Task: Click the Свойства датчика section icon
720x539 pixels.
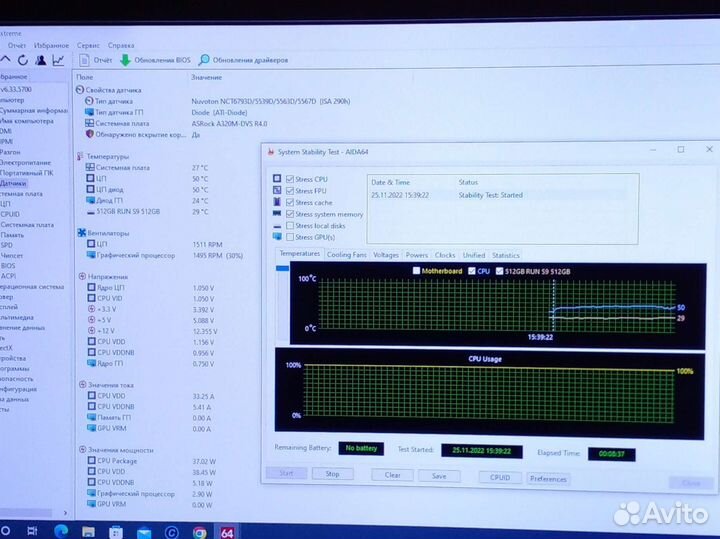Action: [80, 90]
